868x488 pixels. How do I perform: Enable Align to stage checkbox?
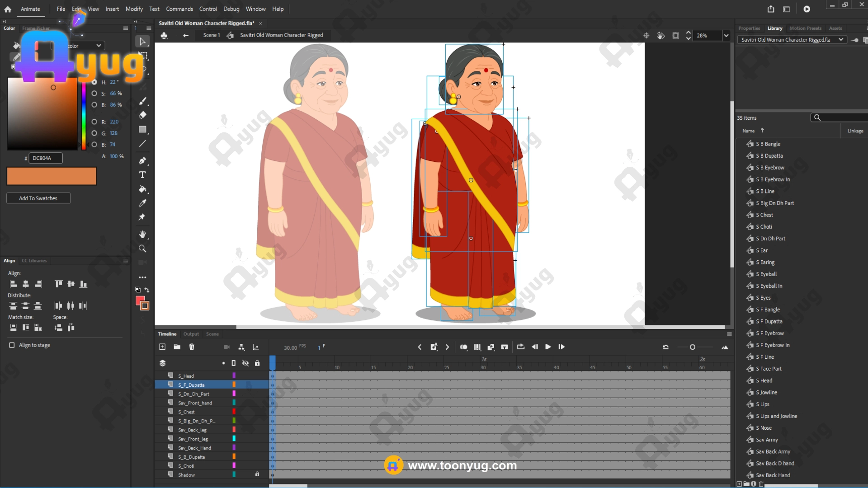click(x=12, y=345)
